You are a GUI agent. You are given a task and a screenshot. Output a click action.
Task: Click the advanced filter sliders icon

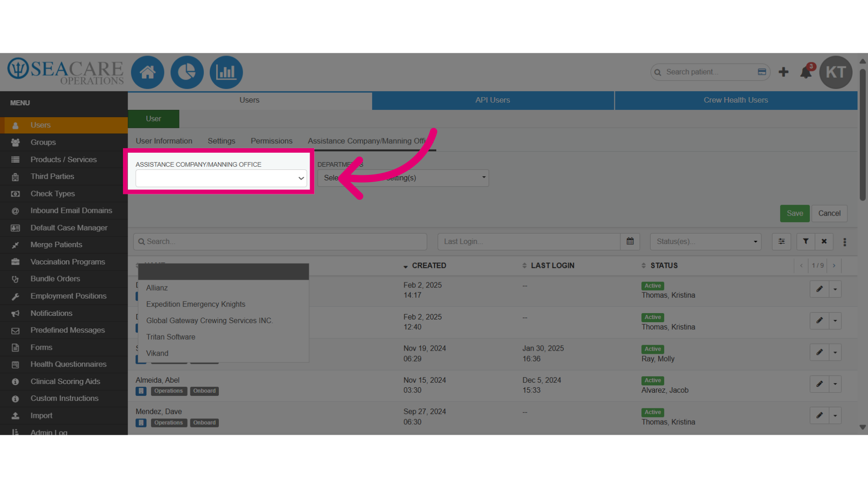coord(781,241)
